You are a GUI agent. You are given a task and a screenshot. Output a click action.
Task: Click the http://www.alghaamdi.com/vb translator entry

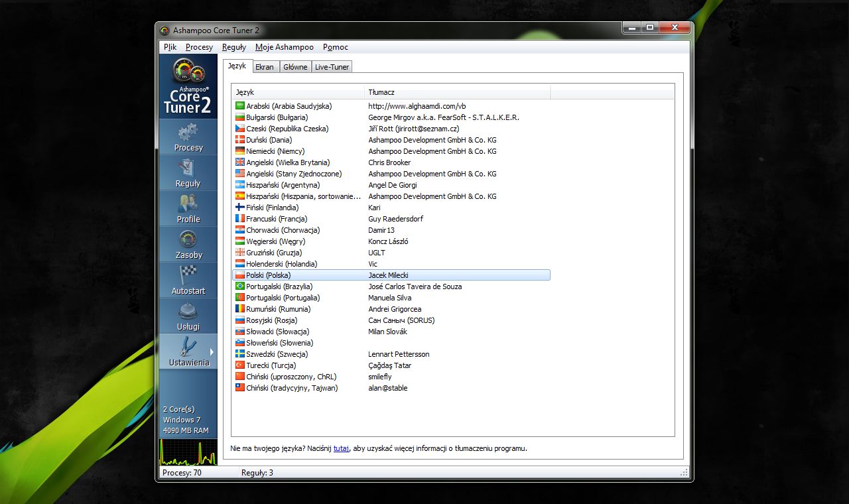tap(417, 106)
